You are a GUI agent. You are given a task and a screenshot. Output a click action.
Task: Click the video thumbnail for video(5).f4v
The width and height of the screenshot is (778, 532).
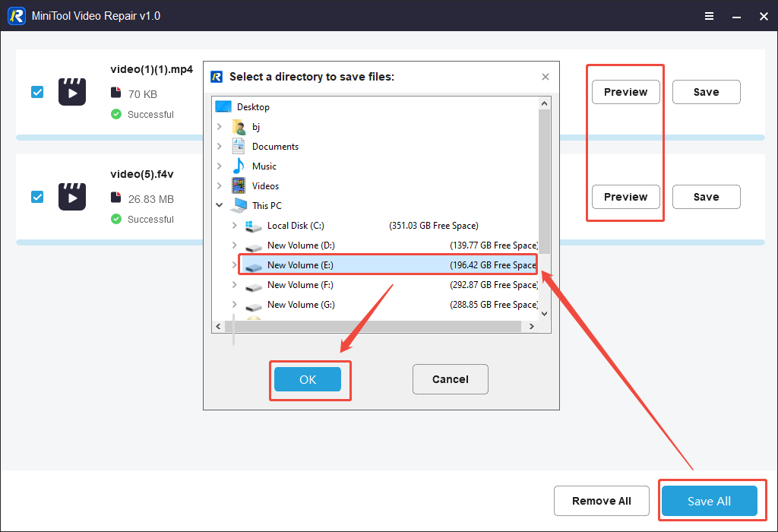(71, 197)
